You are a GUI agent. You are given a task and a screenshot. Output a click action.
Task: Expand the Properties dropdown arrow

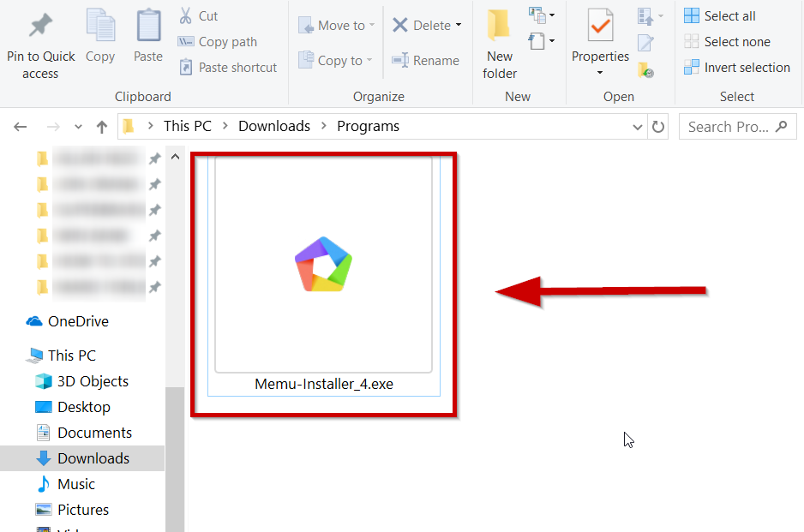600,72
